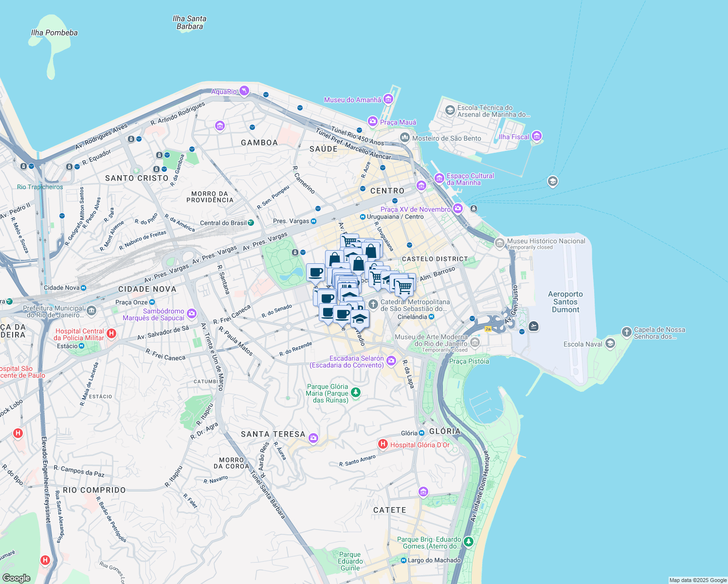Image resolution: width=728 pixels, height=584 pixels.
Task: Click the Museu de Arte Moderna marker icon
Action: click(x=475, y=343)
